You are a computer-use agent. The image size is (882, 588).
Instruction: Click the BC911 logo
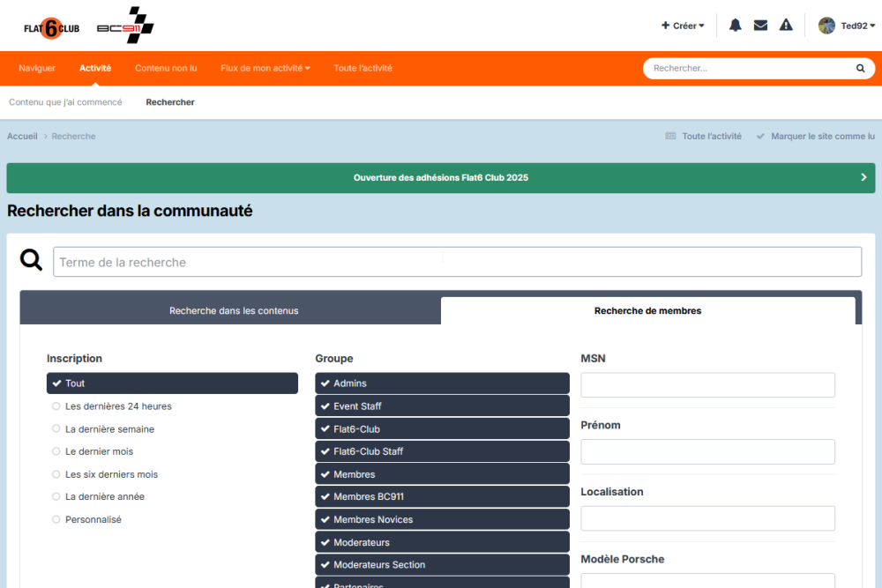point(125,26)
